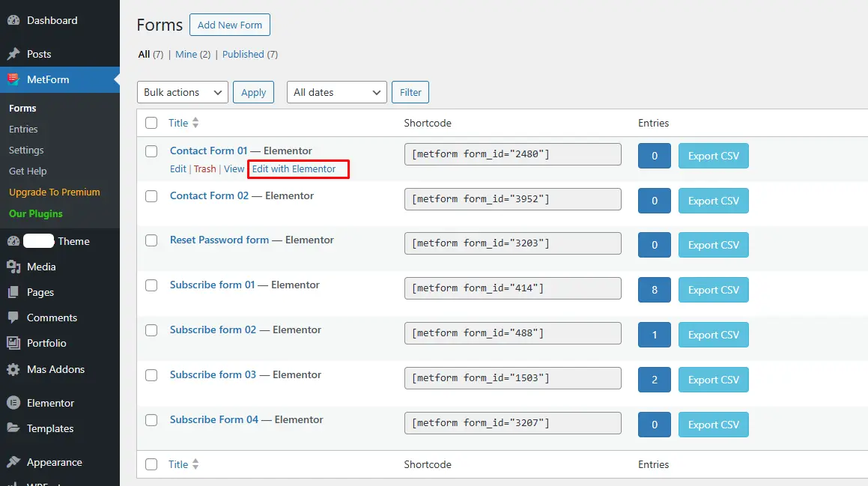Select shortcode field with form_id 1503
Screen dimensions: 868x486
click(x=512, y=378)
